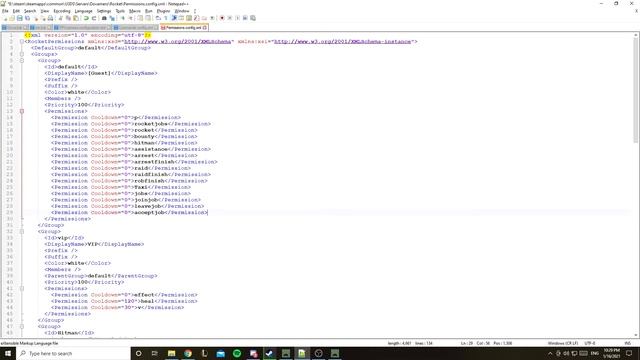Screen dimensions: 640x360
Task: Close the Permissions.config.xml tab
Action: pyautogui.click(x=205, y=27)
